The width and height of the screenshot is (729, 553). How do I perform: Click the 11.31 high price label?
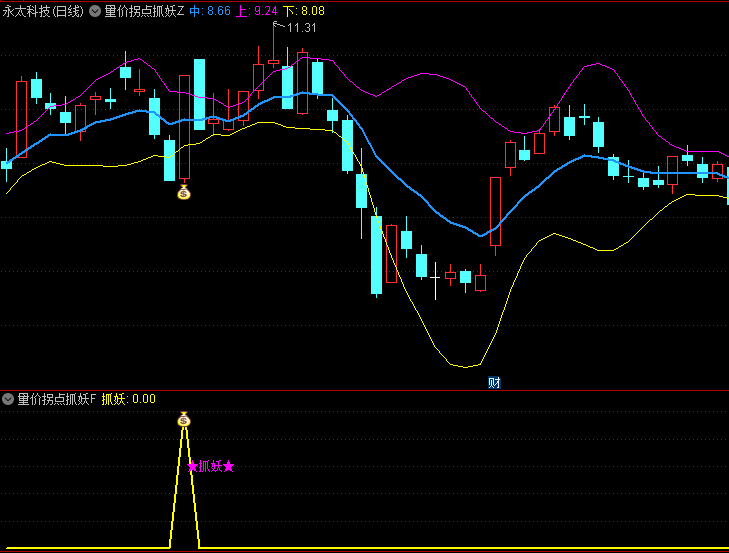(x=302, y=28)
